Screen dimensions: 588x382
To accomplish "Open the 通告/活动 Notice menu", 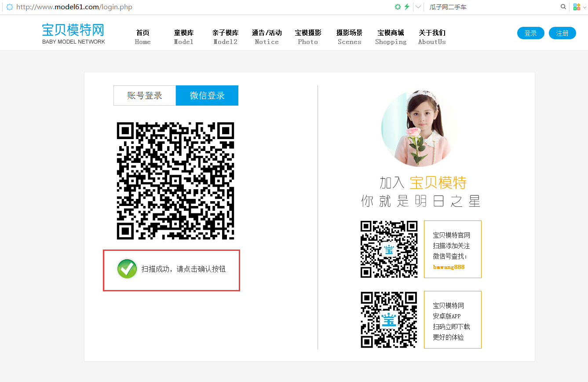I will pyautogui.click(x=267, y=37).
